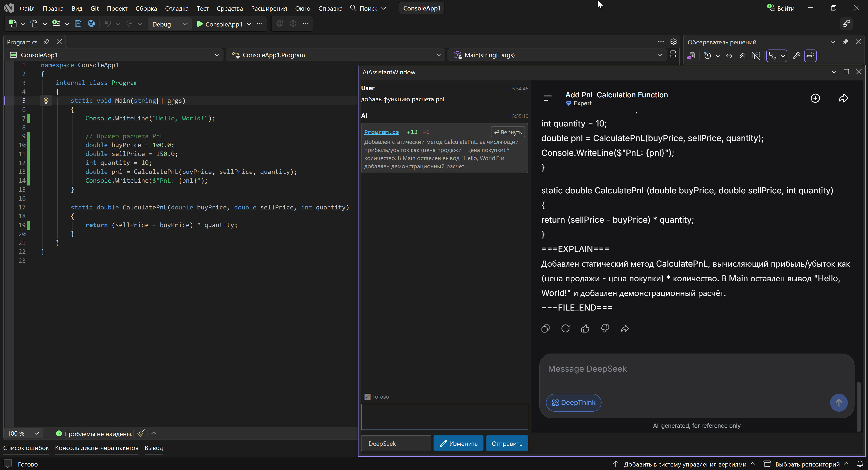Viewport: 868px width, 470px height.
Task: Open the ConsoleApp1.Program type dropdown
Action: [336, 55]
